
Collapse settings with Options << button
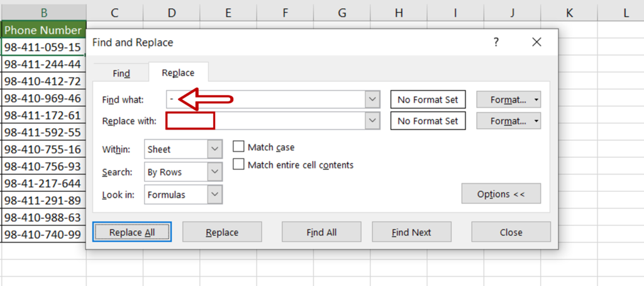(x=501, y=194)
